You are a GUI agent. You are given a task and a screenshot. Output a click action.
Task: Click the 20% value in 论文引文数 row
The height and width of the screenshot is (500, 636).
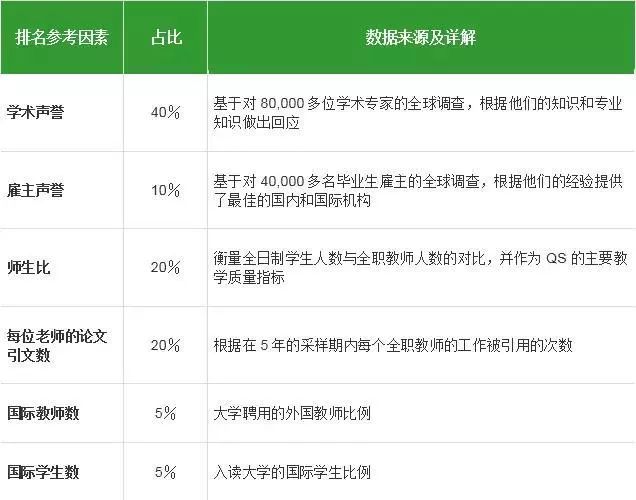pos(165,345)
